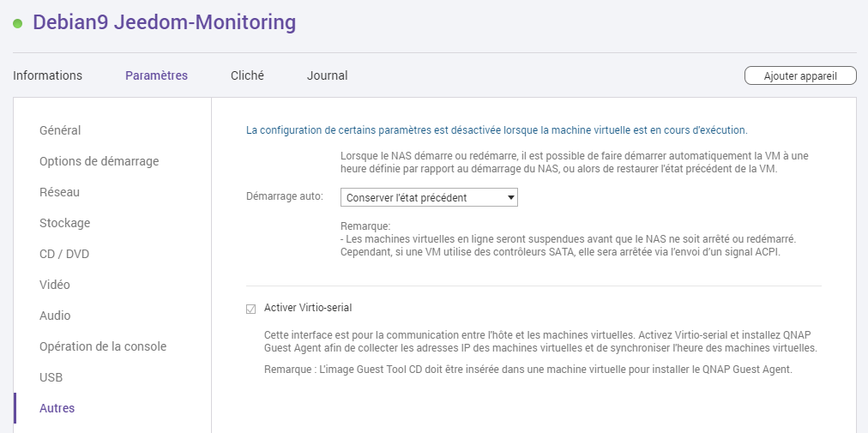Select Audio in the sidebar
Viewport: 868px width, 433px height.
(55, 316)
